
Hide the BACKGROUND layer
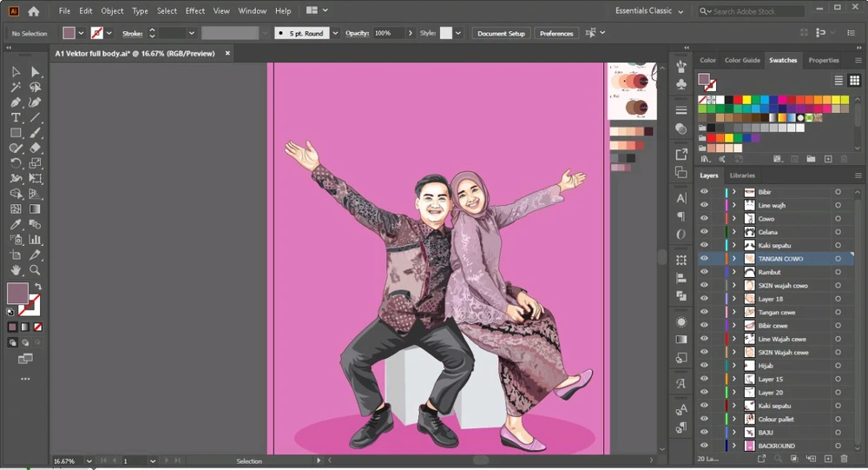(x=704, y=446)
